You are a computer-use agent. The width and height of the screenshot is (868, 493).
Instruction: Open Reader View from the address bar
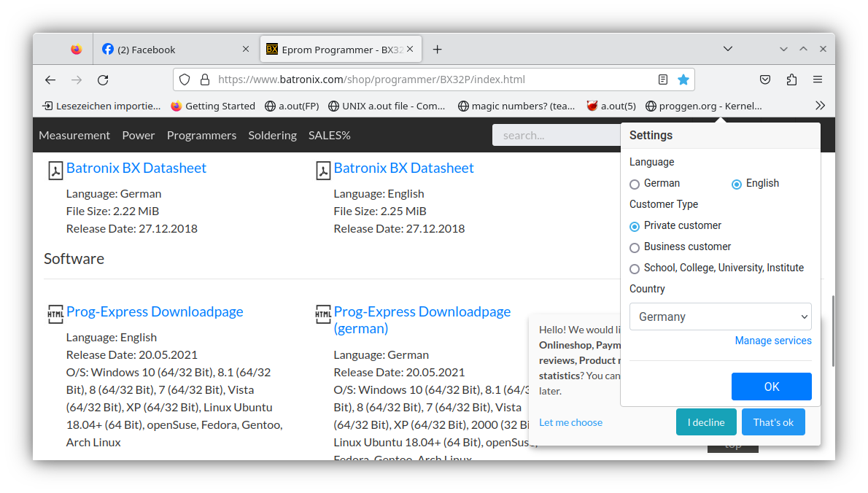(x=663, y=79)
